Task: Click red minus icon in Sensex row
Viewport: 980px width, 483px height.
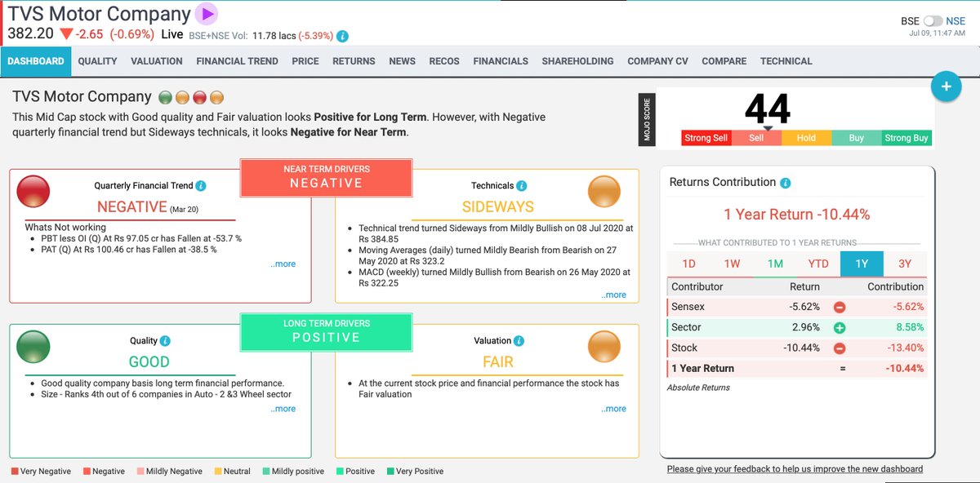Action: 840,308
